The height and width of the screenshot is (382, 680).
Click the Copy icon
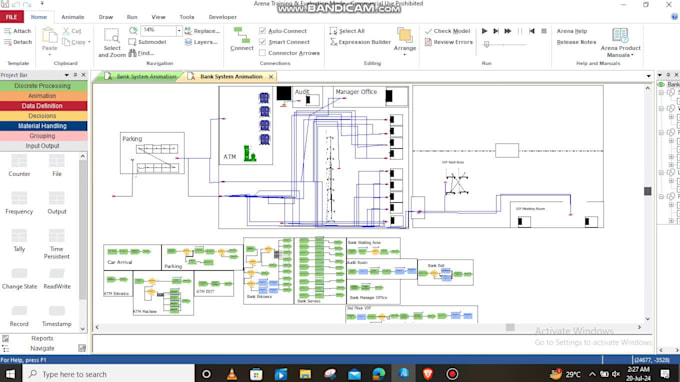click(x=66, y=42)
